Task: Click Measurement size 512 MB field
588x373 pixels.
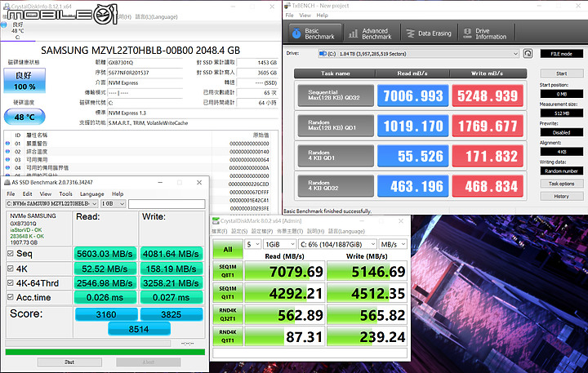Action: pos(561,113)
